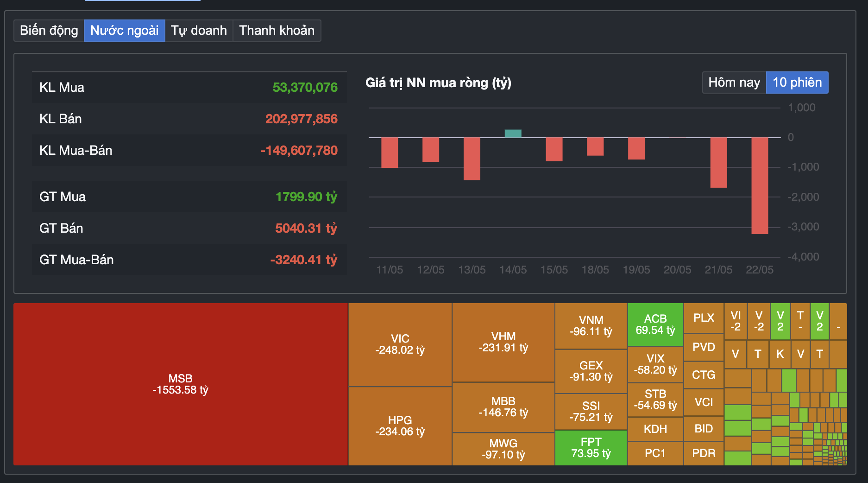Click the MSB treemap block

click(181, 384)
